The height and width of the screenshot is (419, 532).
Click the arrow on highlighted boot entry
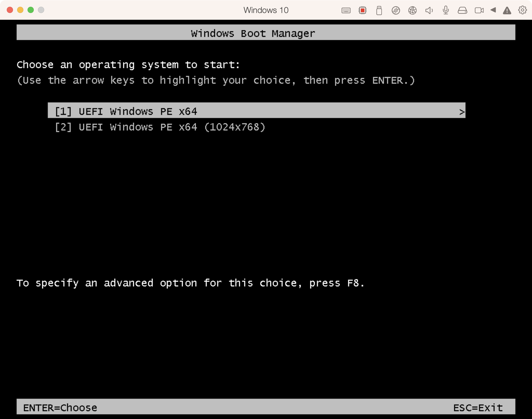click(x=462, y=112)
